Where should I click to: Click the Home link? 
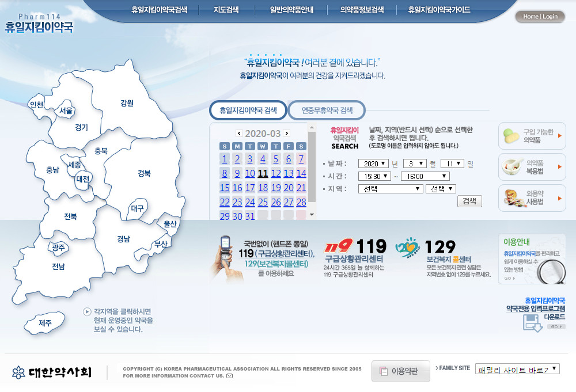point(530,17)
